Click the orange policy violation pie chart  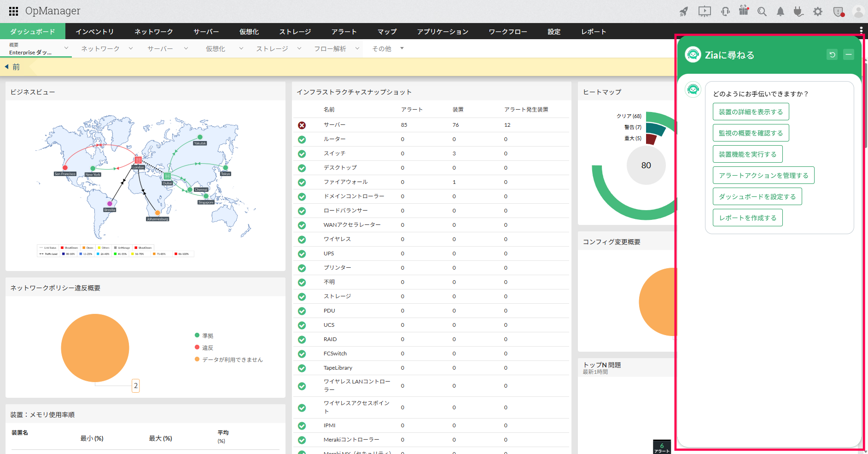95,348
